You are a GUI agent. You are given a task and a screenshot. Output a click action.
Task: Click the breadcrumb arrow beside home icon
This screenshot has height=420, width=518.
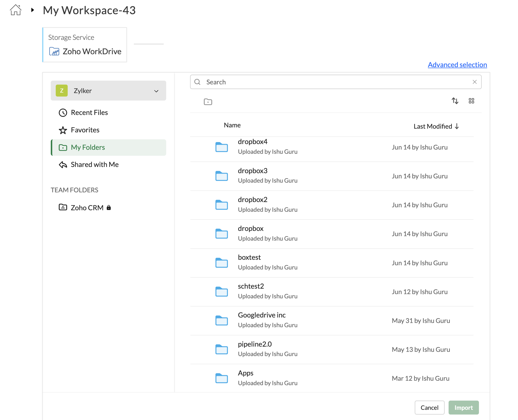pos(32,10)
